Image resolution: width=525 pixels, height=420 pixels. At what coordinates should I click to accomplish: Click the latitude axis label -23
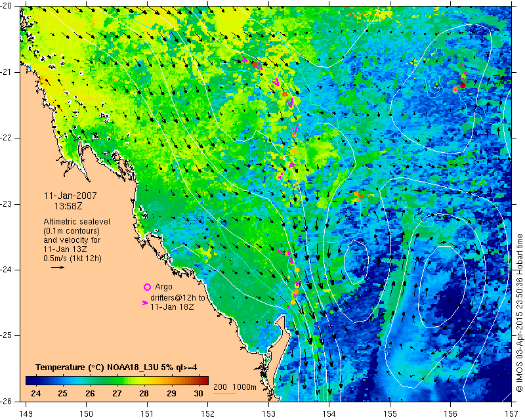tap(7, 204)
